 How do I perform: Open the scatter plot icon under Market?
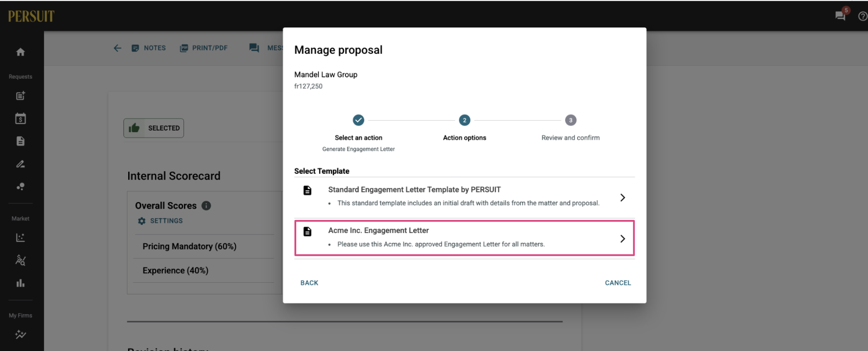20,237
